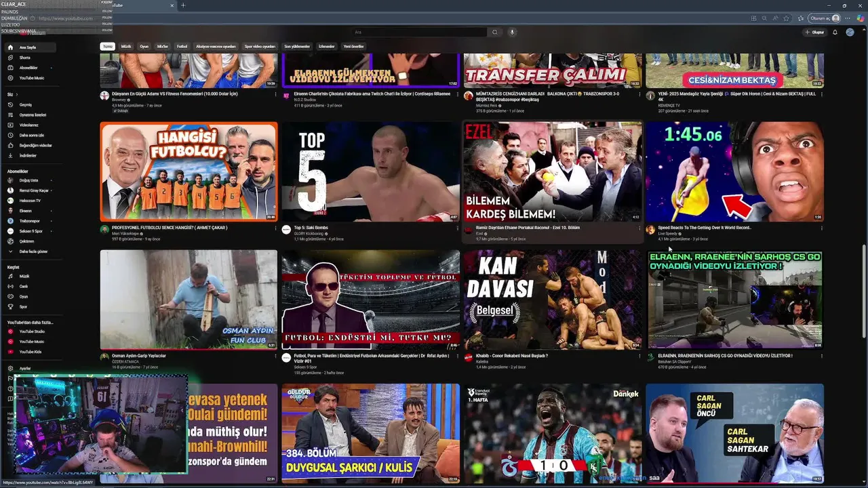
Task: Open the YouTube account avatar menu
Action: (850, 32)
